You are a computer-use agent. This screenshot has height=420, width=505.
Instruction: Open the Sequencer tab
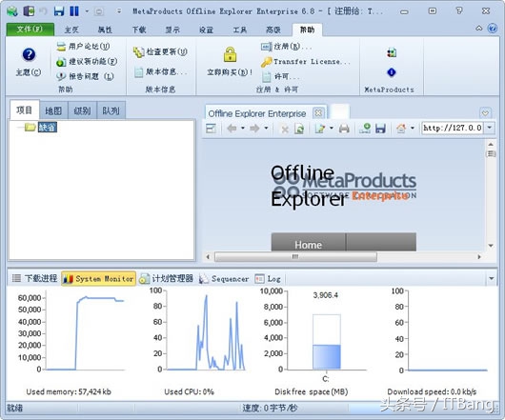coord(224,279)
